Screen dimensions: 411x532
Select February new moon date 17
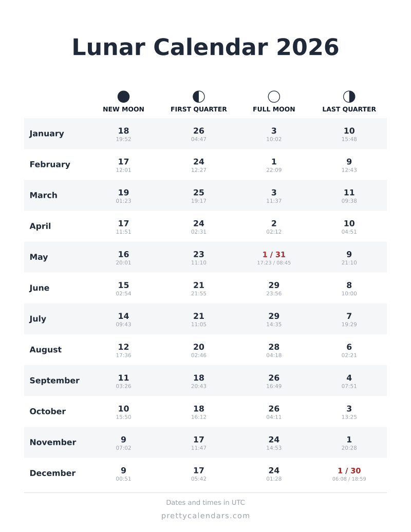click(123, 161)
